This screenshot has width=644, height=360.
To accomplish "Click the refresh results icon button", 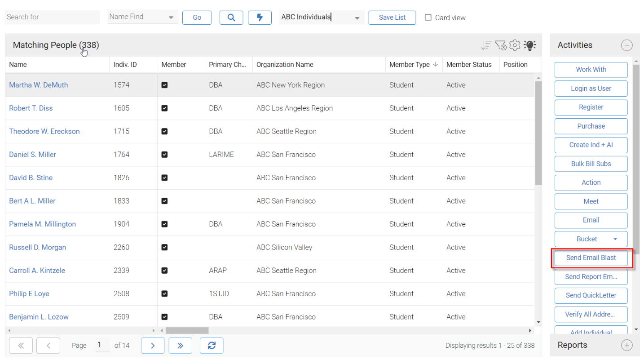I will pyautogui.click(x=212, y=346).
